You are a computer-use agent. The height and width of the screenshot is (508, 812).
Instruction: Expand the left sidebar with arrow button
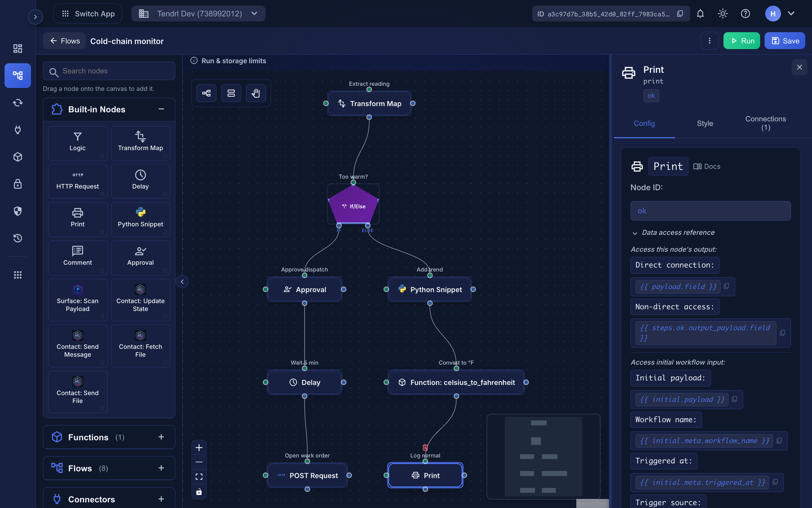(x=35, y=17)
